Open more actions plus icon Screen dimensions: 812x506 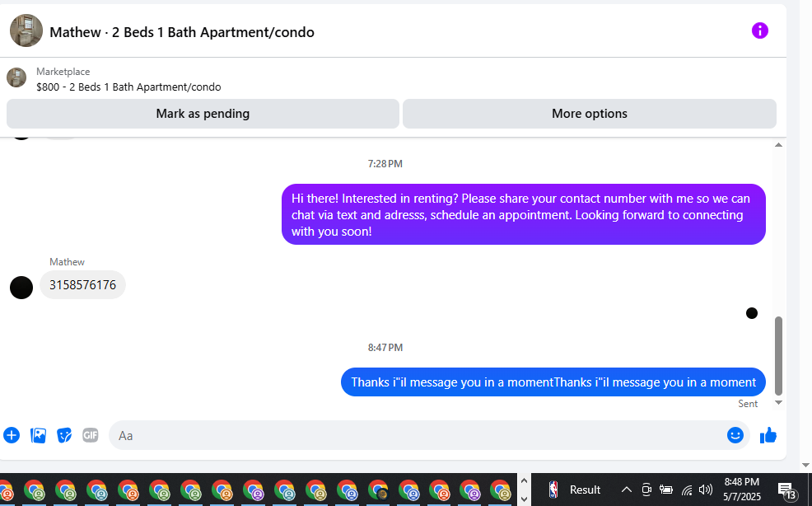[x=12, y=435]
